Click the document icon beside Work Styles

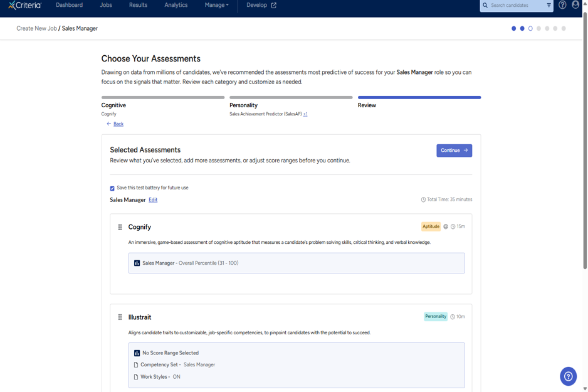[136, 376]
